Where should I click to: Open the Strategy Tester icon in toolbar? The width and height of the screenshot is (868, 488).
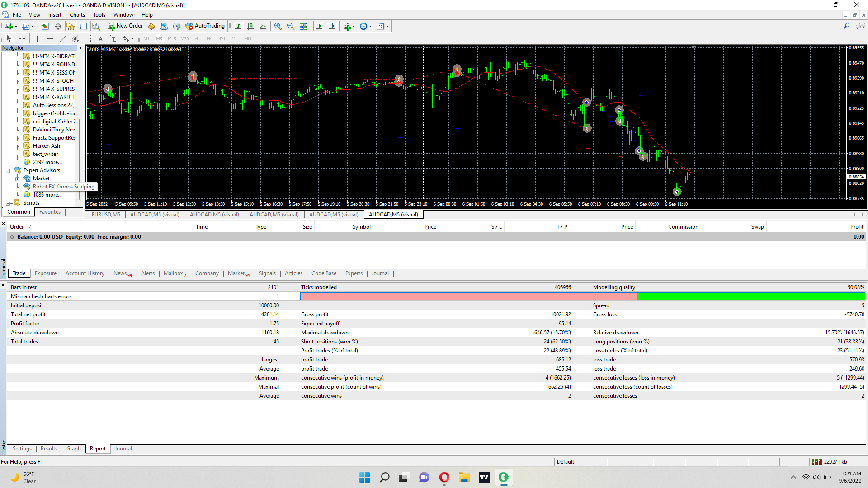96,26
